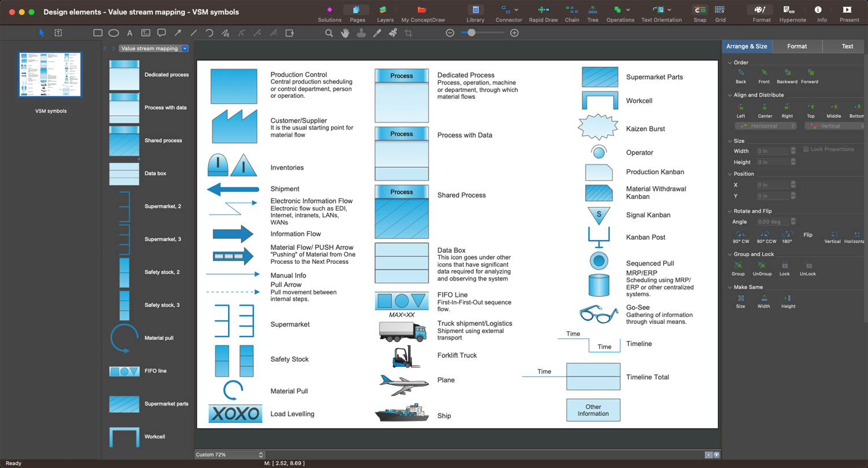The width and height of the screenshot is (868, 468).
Task: Open the Value stream mapping library dropdown
Action: pyautogui.click(x=153, y=49)
